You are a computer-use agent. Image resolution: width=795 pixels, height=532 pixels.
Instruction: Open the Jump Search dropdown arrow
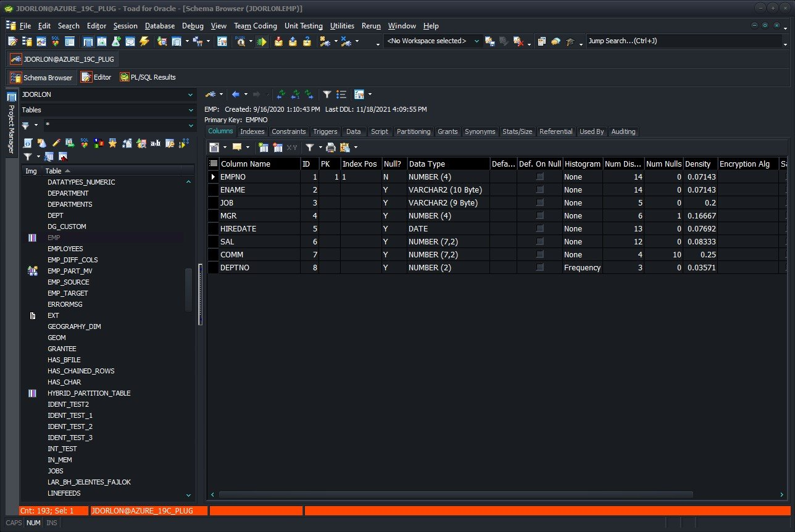(786, 44)
